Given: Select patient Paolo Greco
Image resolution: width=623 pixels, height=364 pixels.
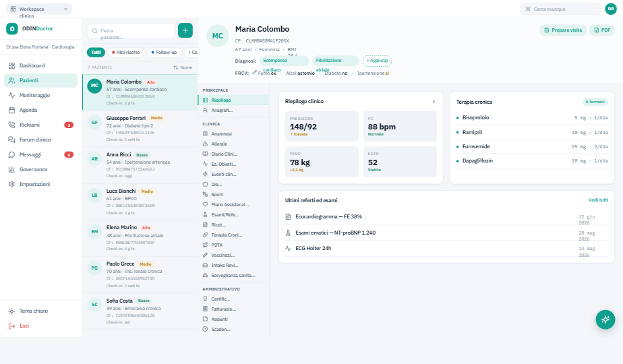Looking at the screenshot, I should click(140, 274).
